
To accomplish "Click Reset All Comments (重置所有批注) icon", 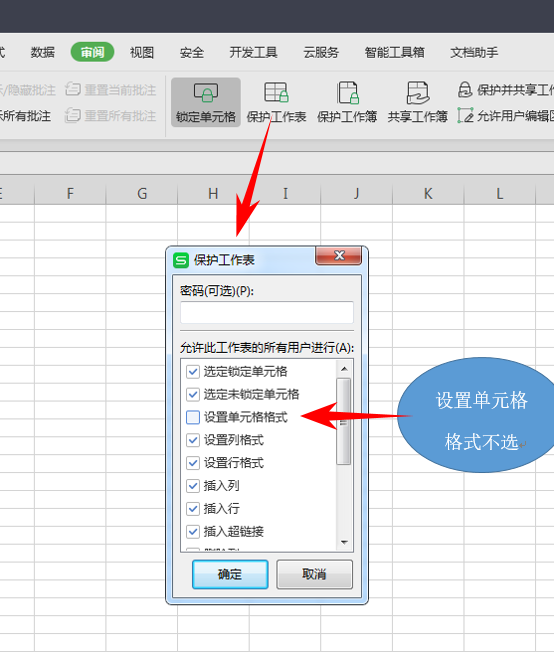I will pyautogui.click(x=73, y=115).
